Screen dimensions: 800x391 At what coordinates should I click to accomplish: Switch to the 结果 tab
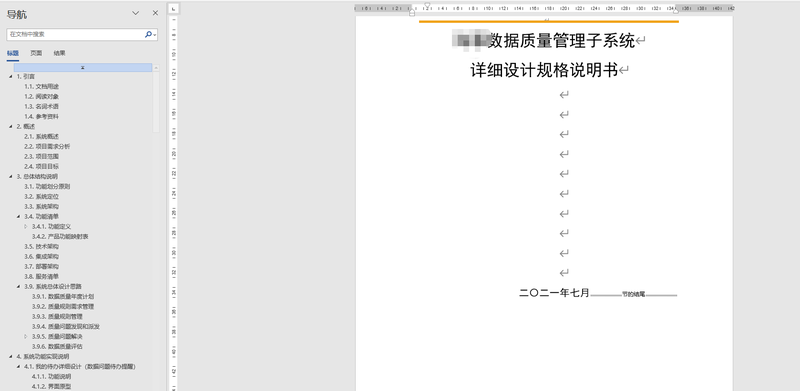(59, 53)
